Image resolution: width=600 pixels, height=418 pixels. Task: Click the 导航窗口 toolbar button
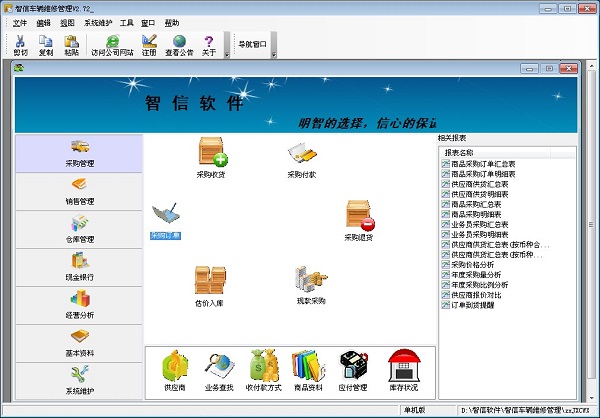(252, 44)
